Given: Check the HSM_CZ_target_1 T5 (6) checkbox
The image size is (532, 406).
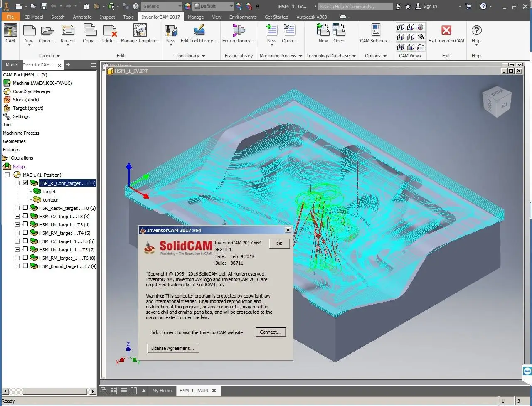Looking at the screenshot, I should point(25,241).
